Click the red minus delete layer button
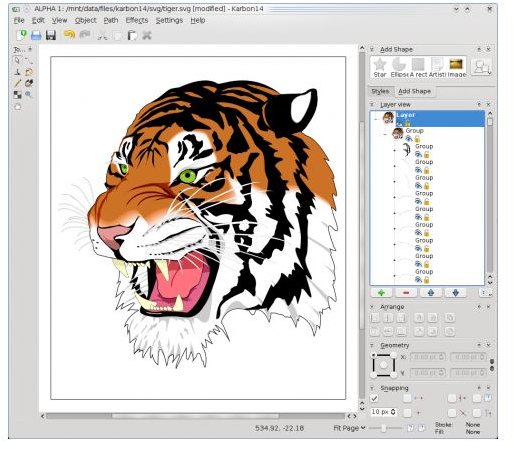The image size is (514, 449). (406, 293)
